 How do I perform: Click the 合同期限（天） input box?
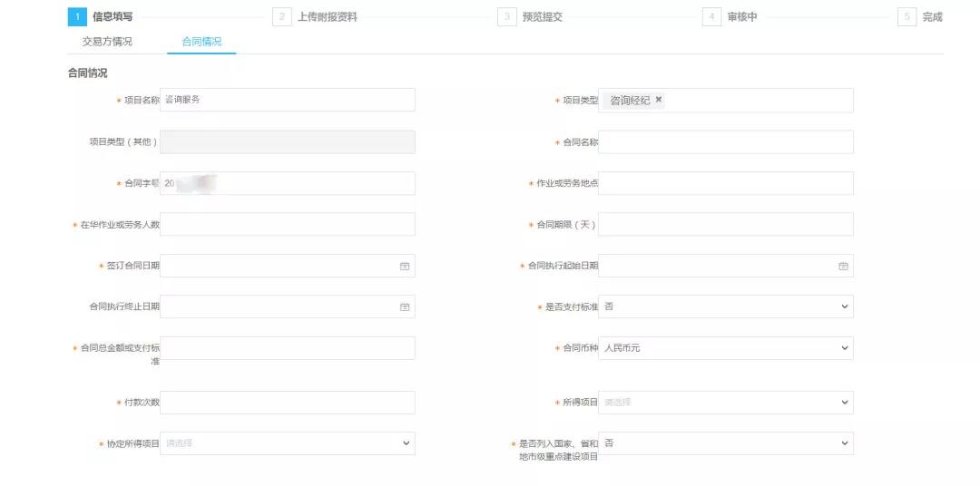[x=726, y=224]
